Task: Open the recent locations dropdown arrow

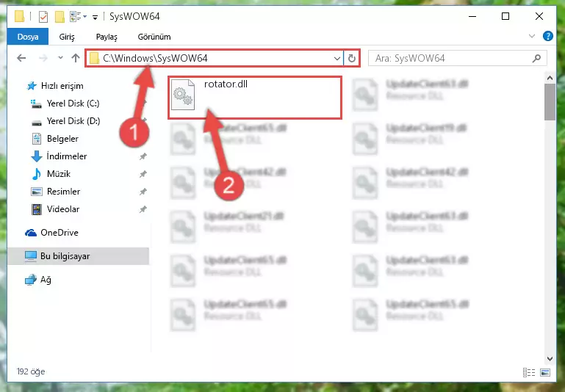Action: click(60, 57)
